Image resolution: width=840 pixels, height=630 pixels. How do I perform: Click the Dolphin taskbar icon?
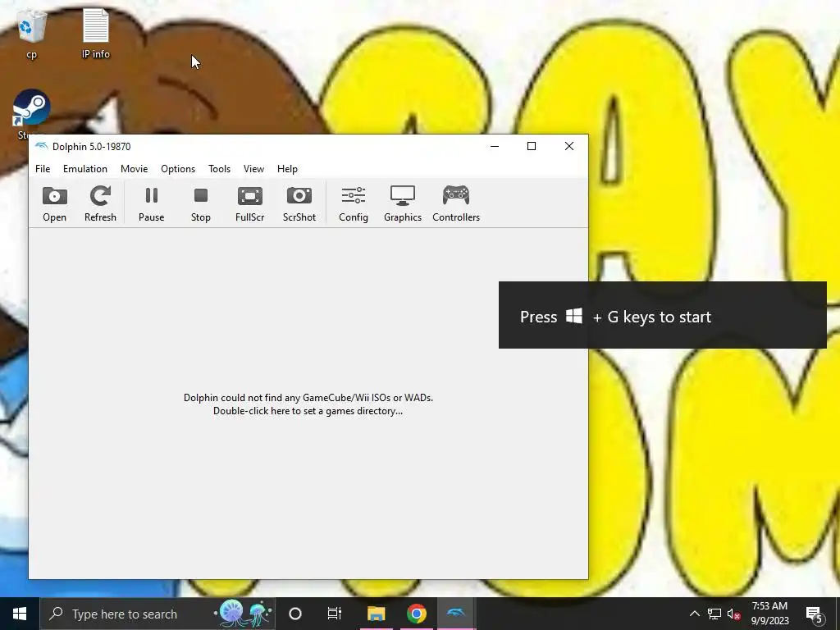[456, 614]
